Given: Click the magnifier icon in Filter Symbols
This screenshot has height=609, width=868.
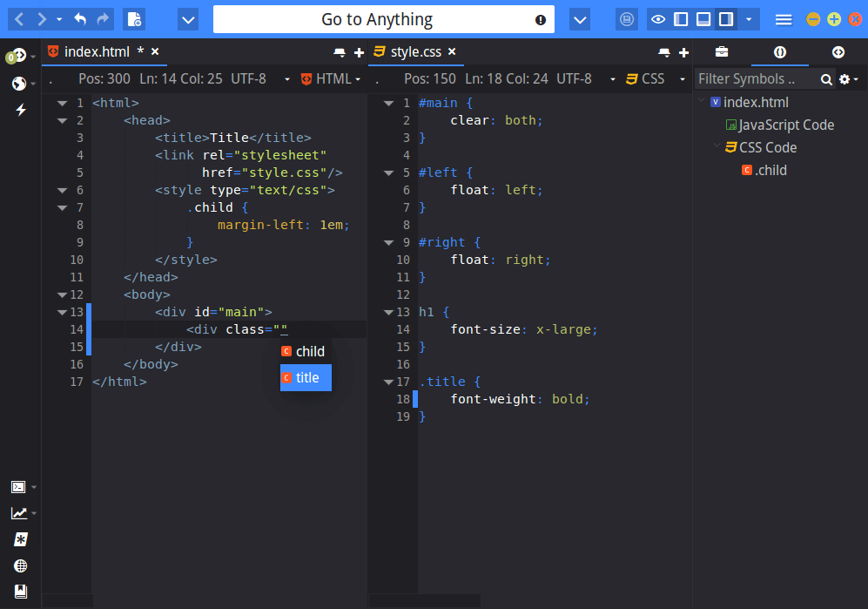Looking at the screenshot, I should pyautogui.click(x=826, y=80).
